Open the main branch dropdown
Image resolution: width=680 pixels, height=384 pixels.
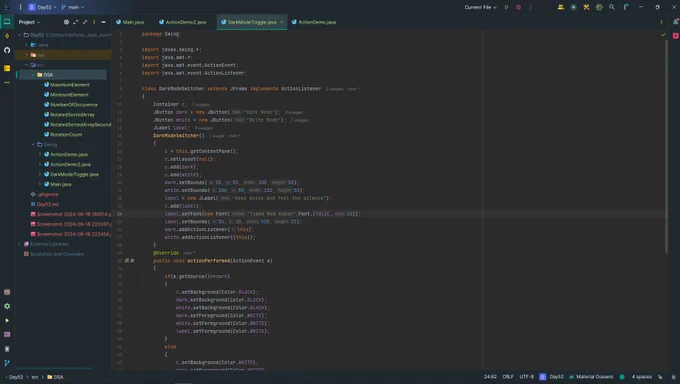point(73,7)
